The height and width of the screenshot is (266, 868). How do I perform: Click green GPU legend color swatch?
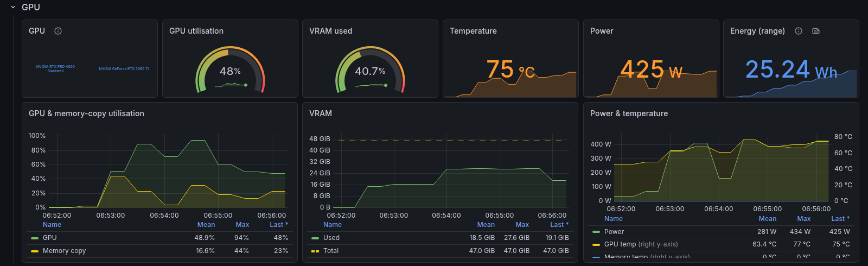[35, 238]
